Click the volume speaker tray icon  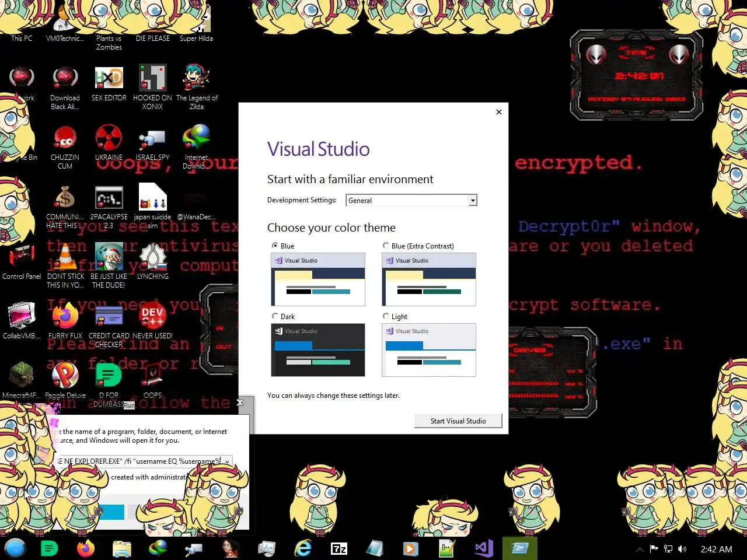pyautogui.click(x=682, y=549)
